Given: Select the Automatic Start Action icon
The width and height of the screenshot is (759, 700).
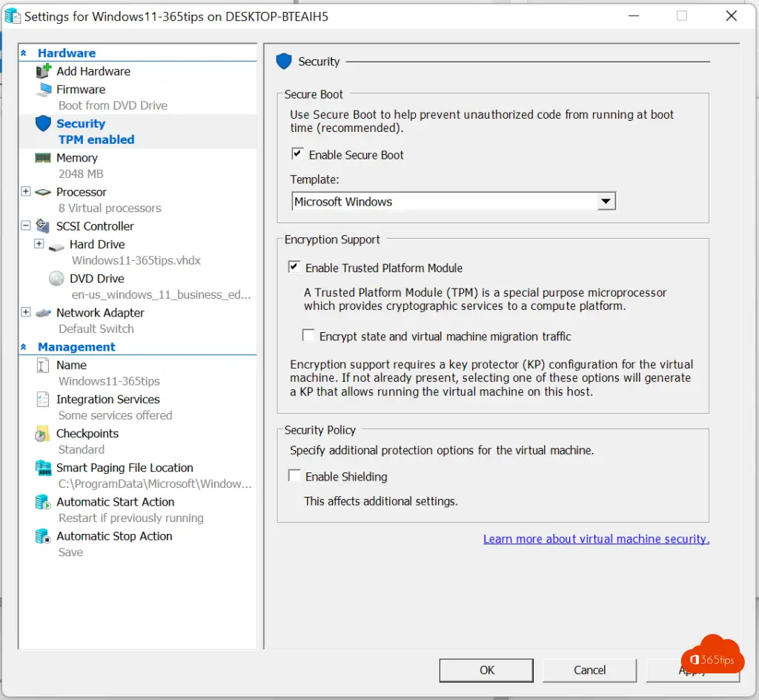Looking at the screenshot, I should tap(43, 502).
